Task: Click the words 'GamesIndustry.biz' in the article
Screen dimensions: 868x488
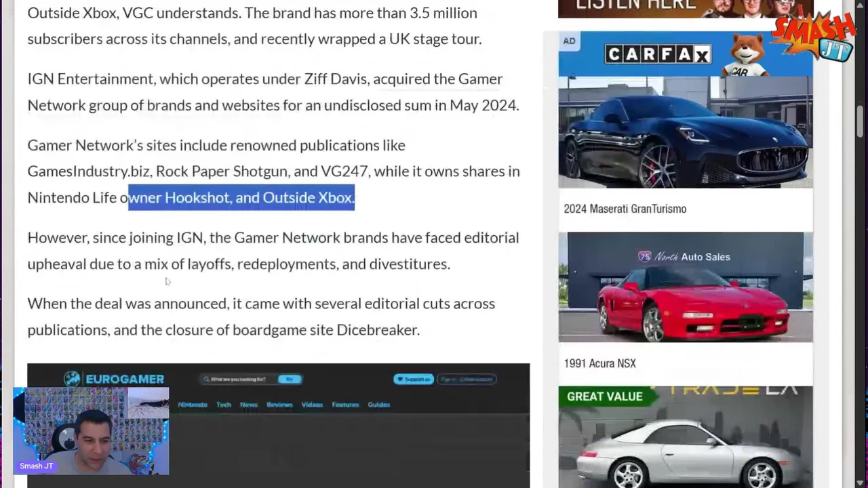Action: pos(90,171)
